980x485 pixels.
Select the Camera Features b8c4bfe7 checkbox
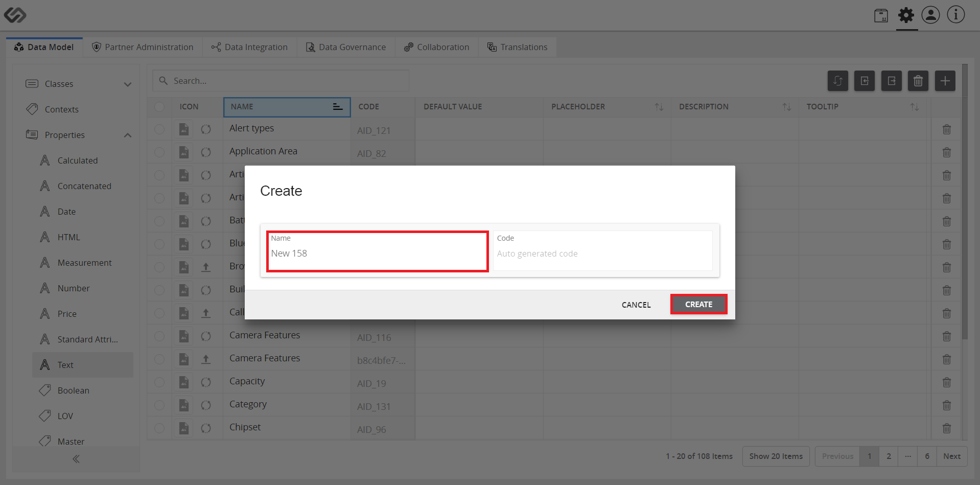(x=159, y=359)
